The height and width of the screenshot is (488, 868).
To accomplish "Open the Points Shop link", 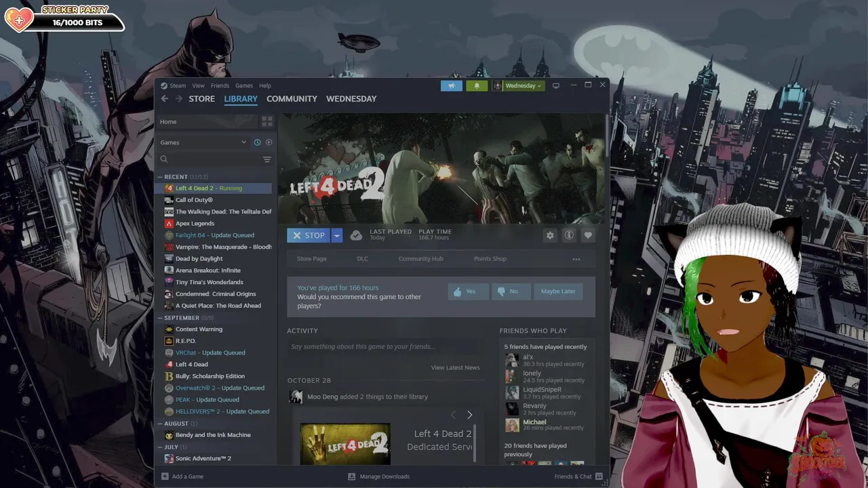I will pyautogui.click(x=490, y=259).
